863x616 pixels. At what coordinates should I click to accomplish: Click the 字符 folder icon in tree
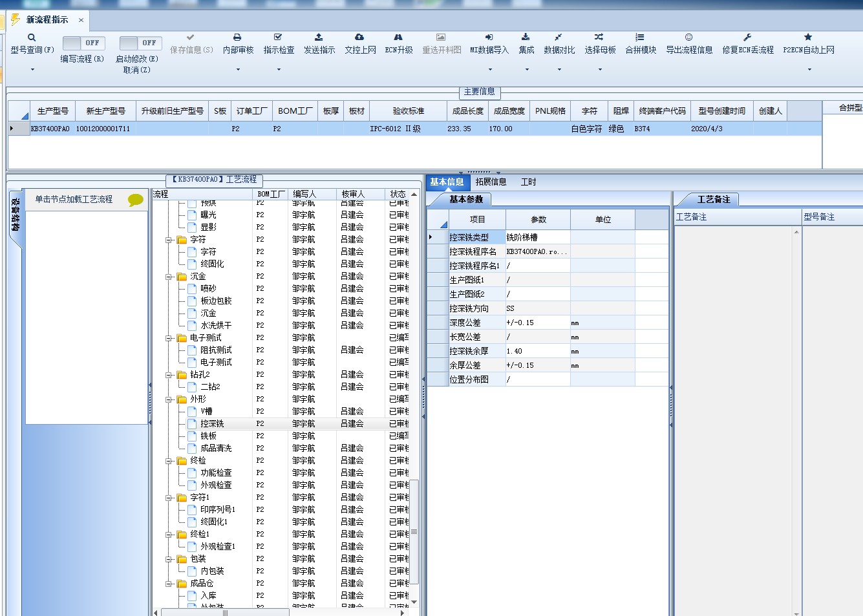click(x=182, y=240)
